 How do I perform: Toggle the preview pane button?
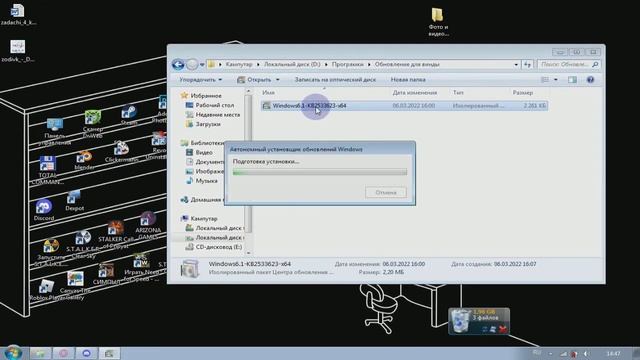tap(572, 80)
